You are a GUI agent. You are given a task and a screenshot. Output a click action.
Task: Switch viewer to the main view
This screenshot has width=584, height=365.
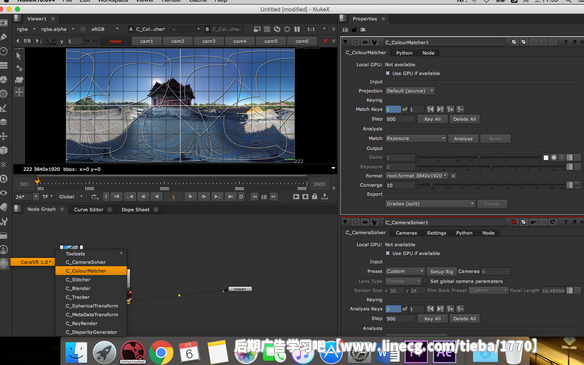(x=115, y=41)
